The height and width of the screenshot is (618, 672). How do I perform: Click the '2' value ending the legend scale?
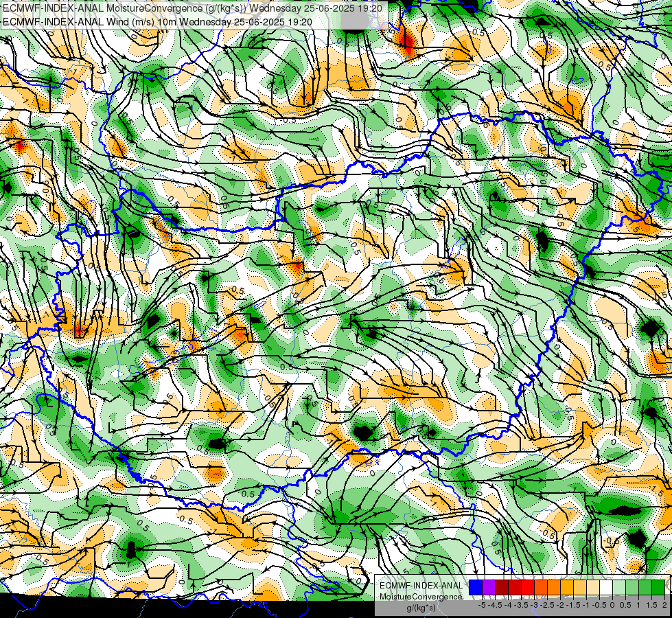pos(664,605)
